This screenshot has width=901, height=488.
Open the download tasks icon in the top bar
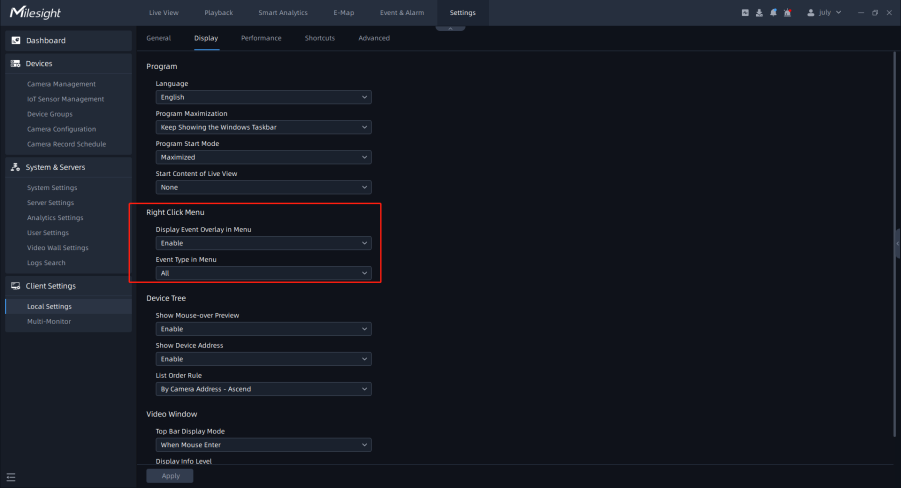click(x=759, y=12)
